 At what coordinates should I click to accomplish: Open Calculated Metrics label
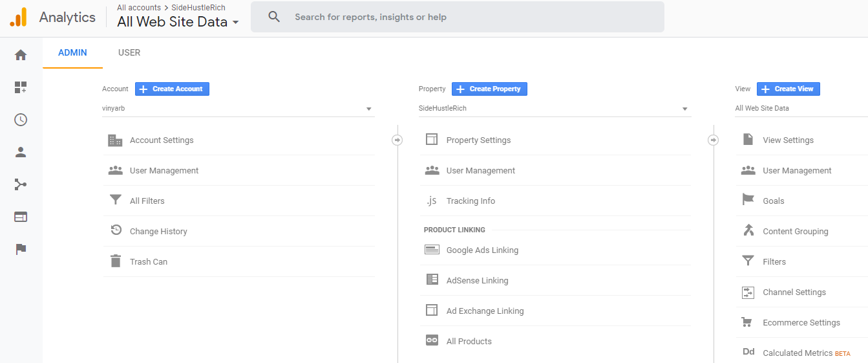point(798,353)
